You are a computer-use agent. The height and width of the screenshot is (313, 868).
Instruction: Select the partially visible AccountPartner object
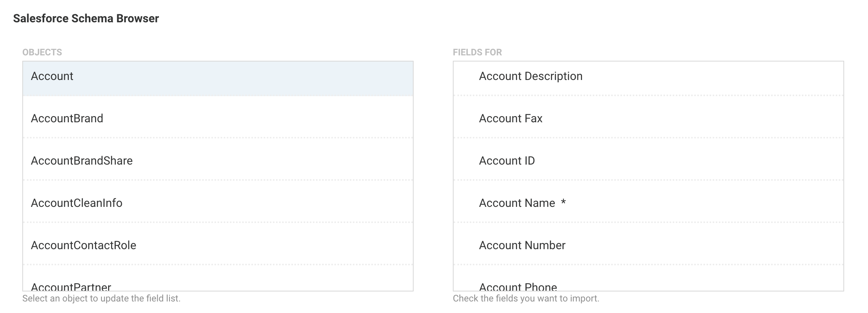click(x=71, y=286)
